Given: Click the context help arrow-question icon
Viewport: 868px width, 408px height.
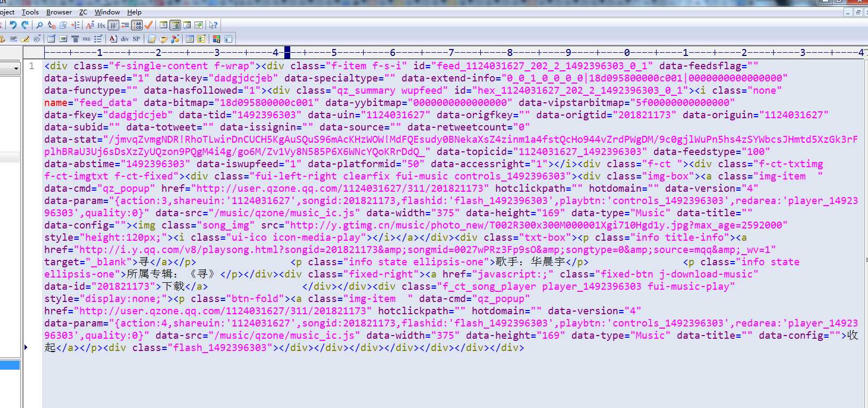Looking at the screenshot, I should pos(213,25).
